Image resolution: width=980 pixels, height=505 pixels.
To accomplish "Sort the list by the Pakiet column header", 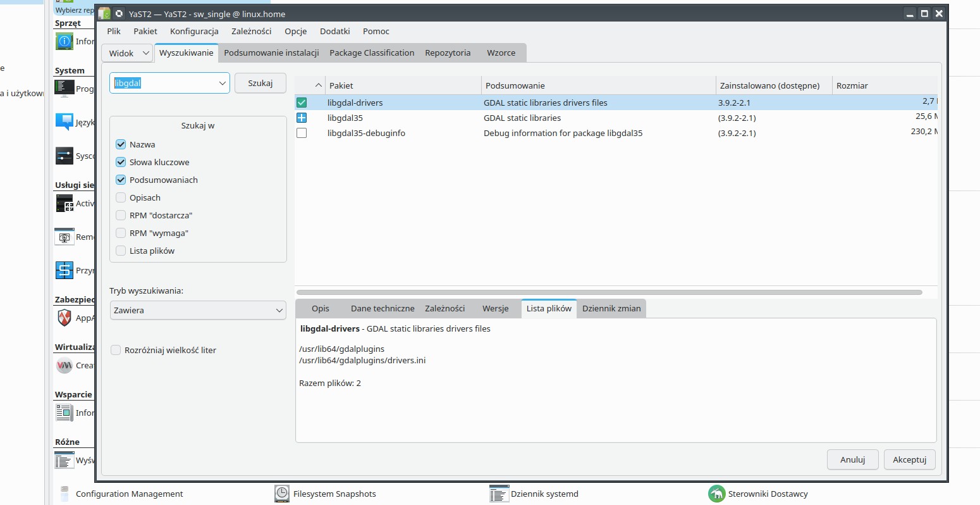I will point(341,85).
